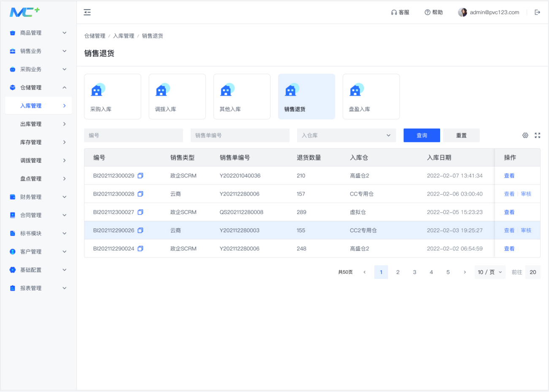Click the 标书模块 sidebar icon
The width and height of the screenshot is (549, 392).
13,233
